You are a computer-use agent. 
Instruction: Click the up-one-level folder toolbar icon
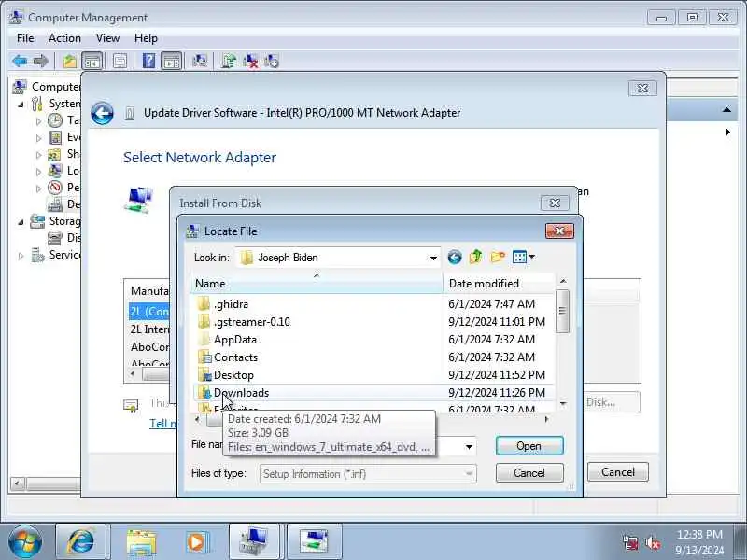pyautogui.click(x=70, y=61)
